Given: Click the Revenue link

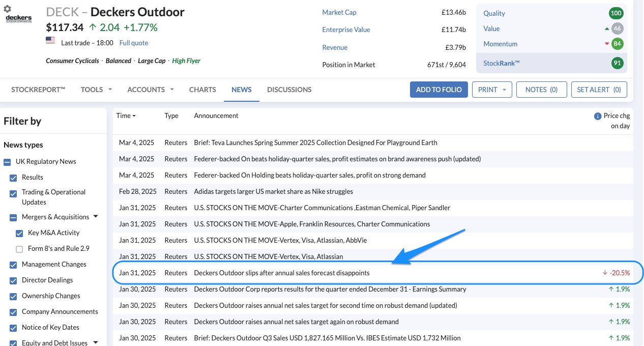Looking at the screenshot, I should [x=335, y=47].
